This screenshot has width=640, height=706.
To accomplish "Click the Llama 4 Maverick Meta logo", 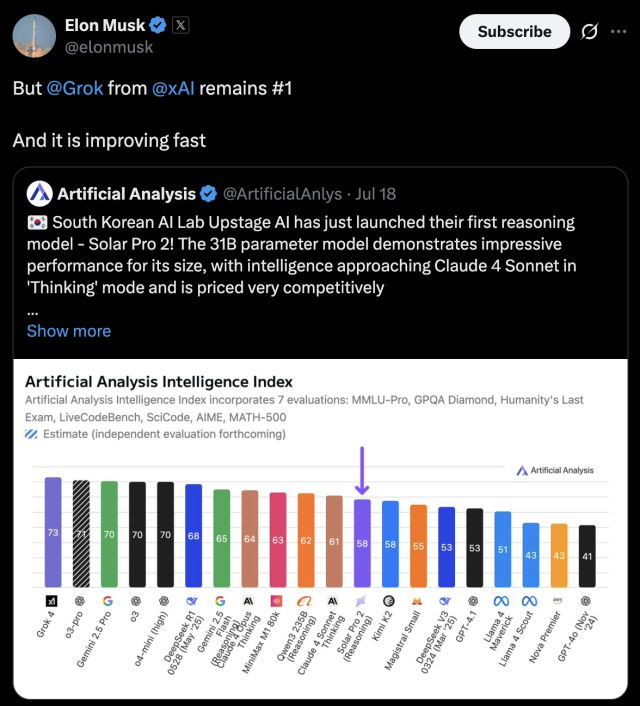I will (x=502, y=600).
